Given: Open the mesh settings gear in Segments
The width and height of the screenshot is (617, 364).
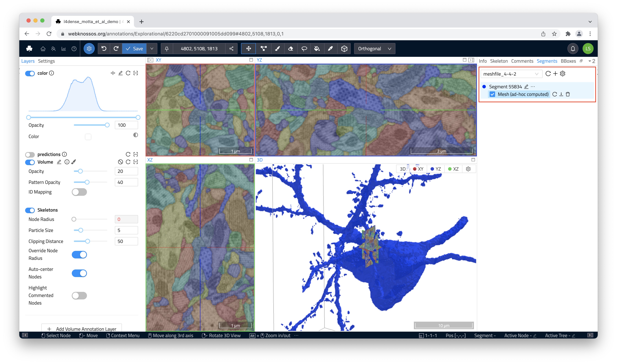Looking at the screenshot, I should (563, 74).
